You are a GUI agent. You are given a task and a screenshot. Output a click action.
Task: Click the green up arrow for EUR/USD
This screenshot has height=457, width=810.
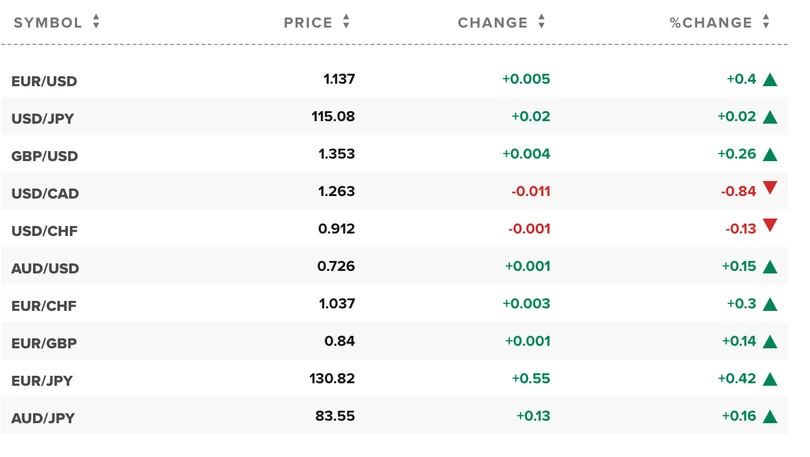[x=770, y=80]
